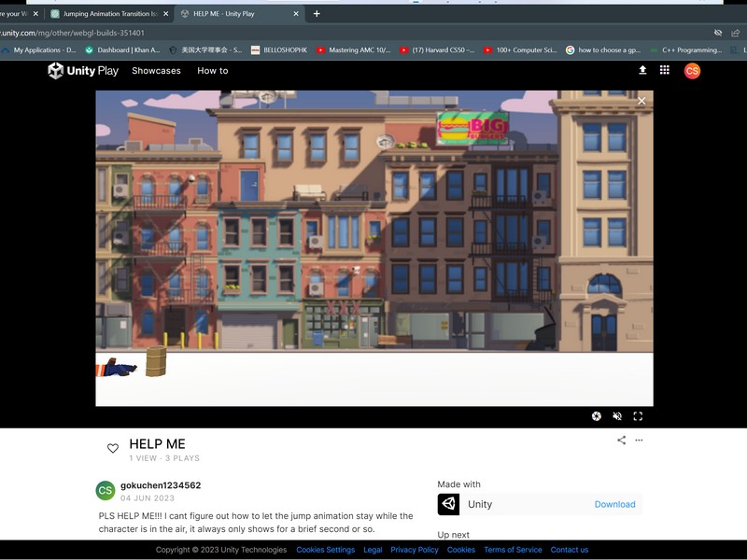Toggle fullscreen for the game
The height and width of the screenshot is (560, 747).
[638, 416]
